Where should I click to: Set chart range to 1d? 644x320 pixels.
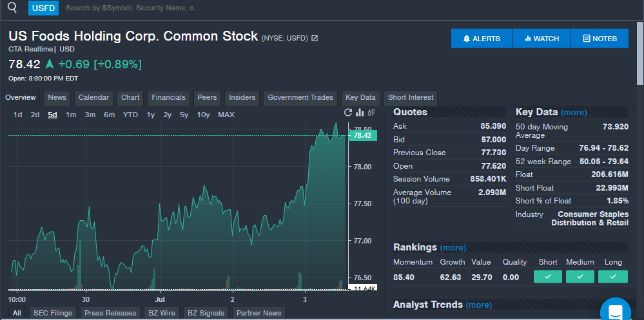[17, 115]
